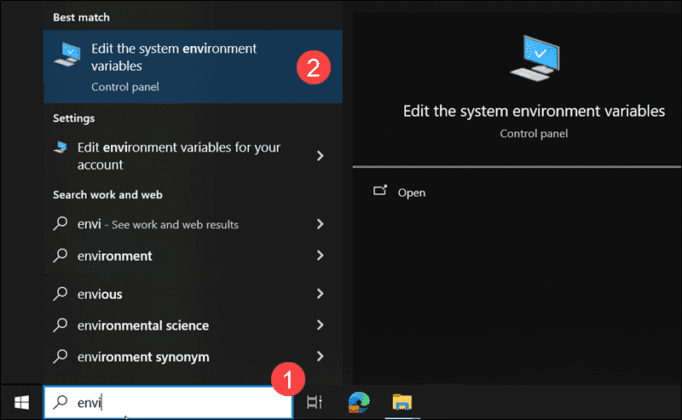Click inside the search field containing 'envi'
This screenshot has width=682, height=420.
click(180, 402)
